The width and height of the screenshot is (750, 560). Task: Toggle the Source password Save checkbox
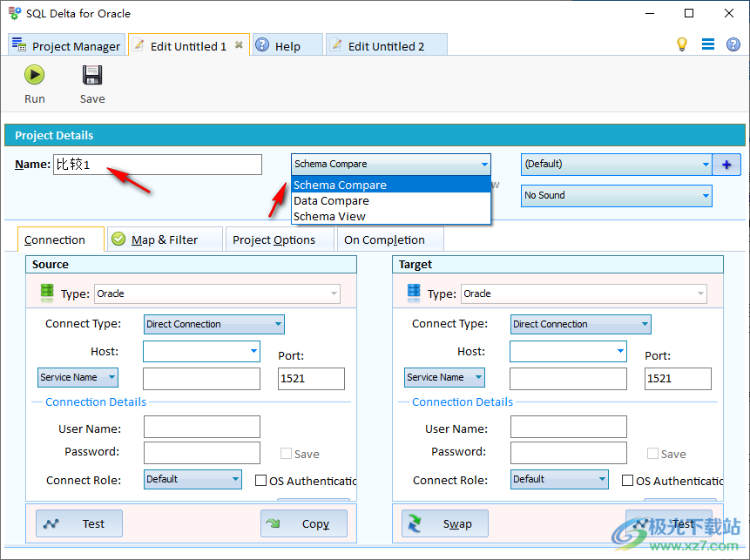click(x=286, y=454)
